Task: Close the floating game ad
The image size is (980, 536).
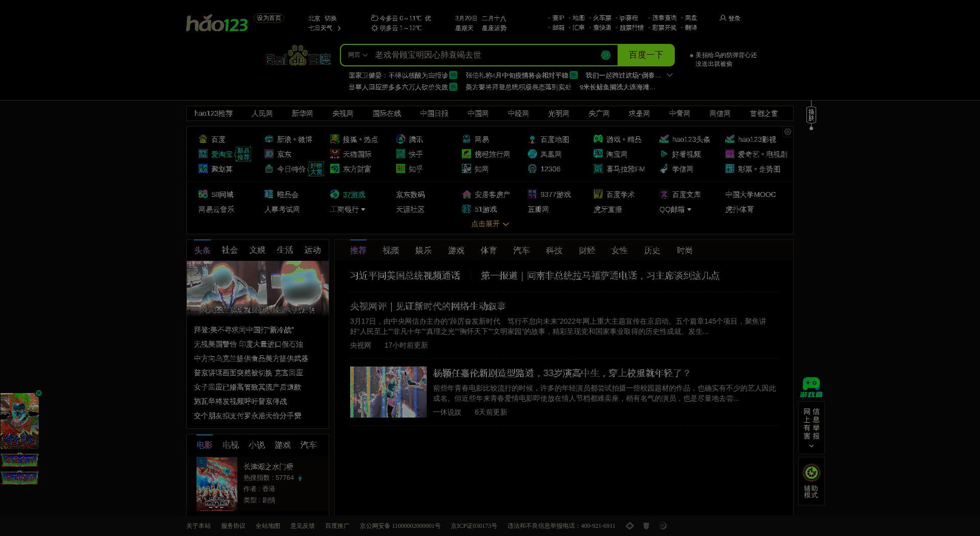Action: [39, 393]
